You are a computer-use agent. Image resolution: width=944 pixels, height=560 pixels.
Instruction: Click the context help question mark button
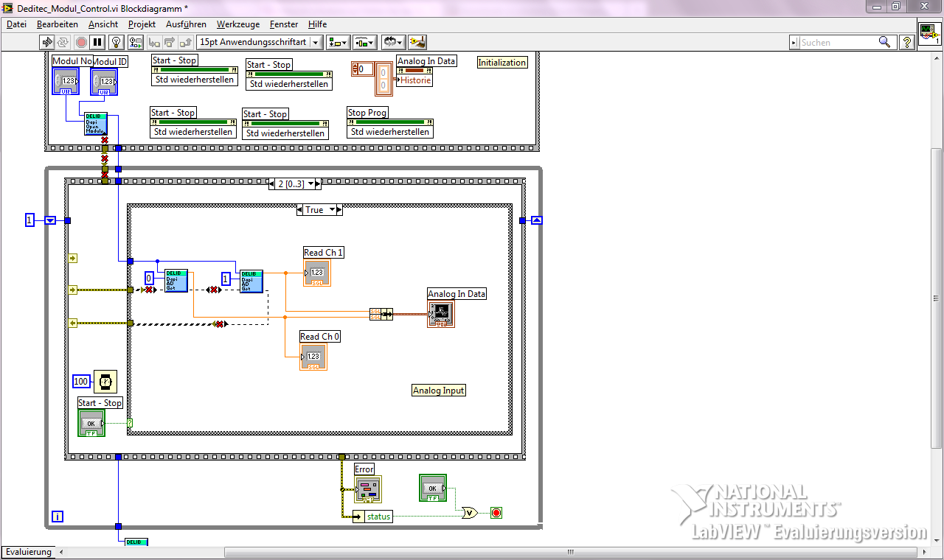pos(908,42)
